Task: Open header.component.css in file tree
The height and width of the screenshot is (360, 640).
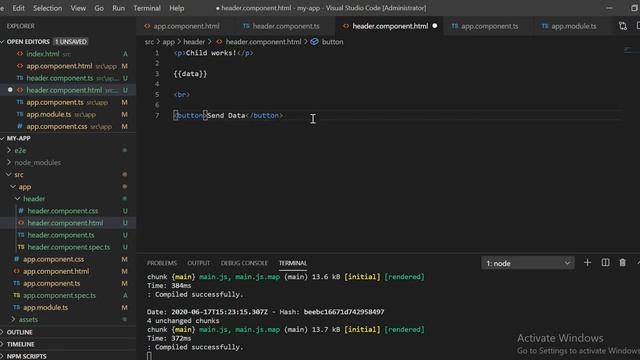Action: (62, 211)
